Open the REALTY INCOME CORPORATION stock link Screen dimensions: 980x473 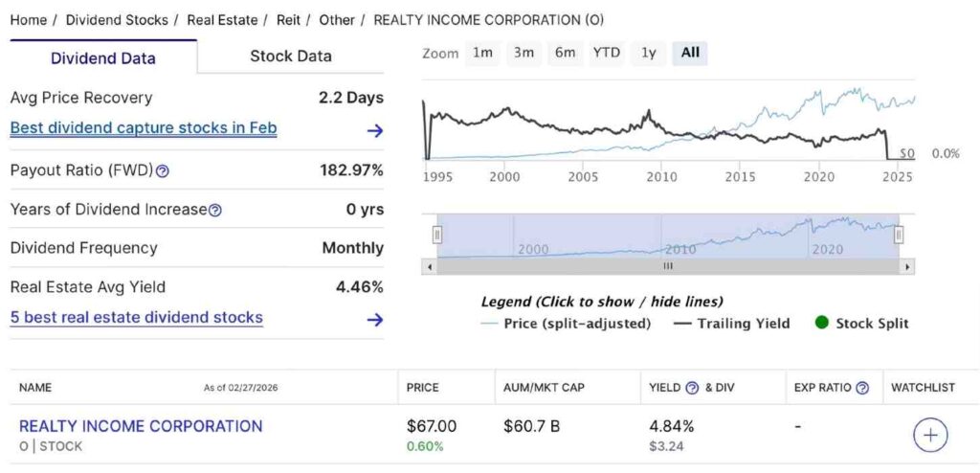pos(141,426)
